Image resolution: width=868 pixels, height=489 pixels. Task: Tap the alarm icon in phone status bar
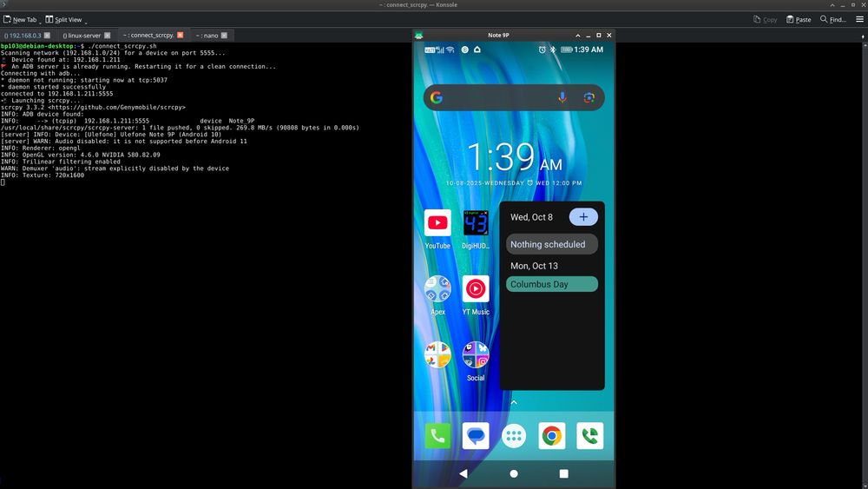point(542,50)
